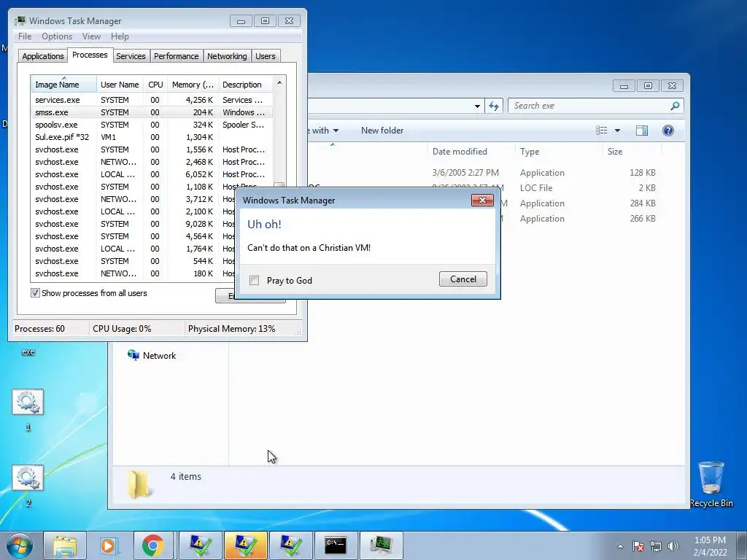
Task: Sort processes by CPU column
Action: tap(155, 85)
